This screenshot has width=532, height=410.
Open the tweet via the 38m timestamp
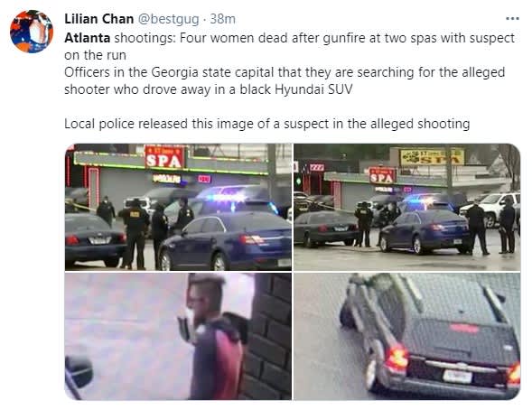pos(222,19)
